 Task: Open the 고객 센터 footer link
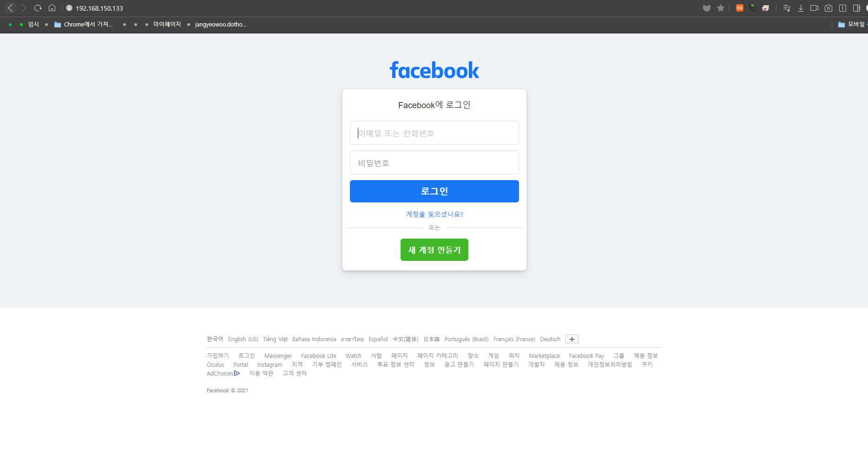[295, 373]
